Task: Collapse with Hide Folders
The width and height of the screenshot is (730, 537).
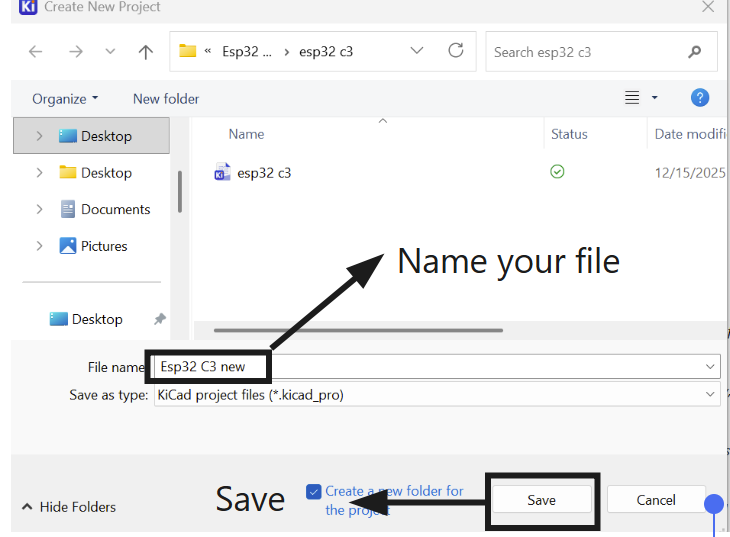Action: tap(69, 507)
